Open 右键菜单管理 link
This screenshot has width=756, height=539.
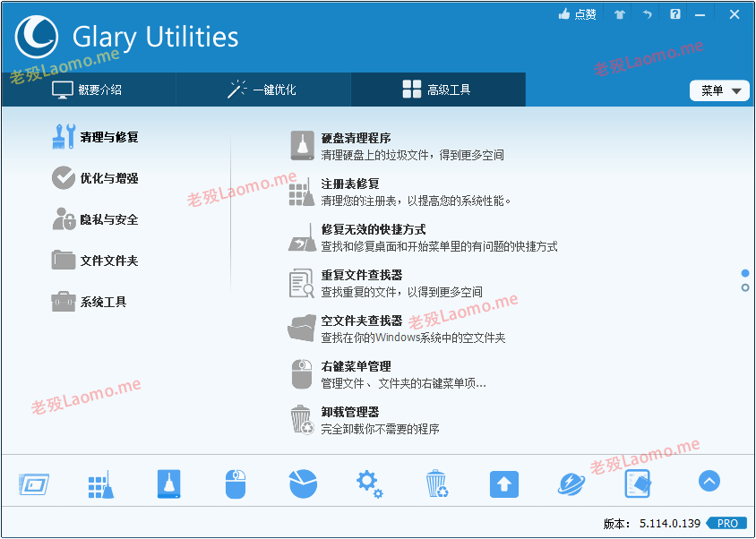[357, 366]
